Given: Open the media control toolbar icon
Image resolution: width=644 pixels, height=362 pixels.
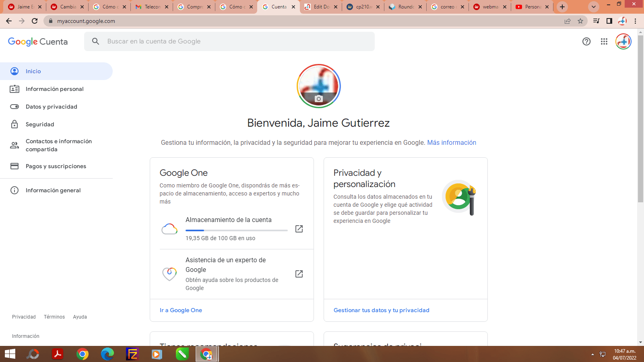Looking at the screenshot, I should (597, 21).
